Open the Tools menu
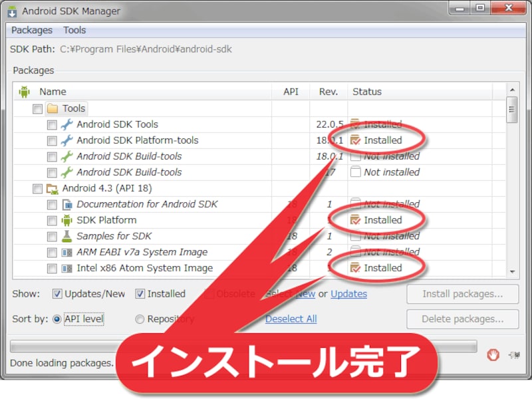This screenshot has height=399, width=532. tap(74, 30)
